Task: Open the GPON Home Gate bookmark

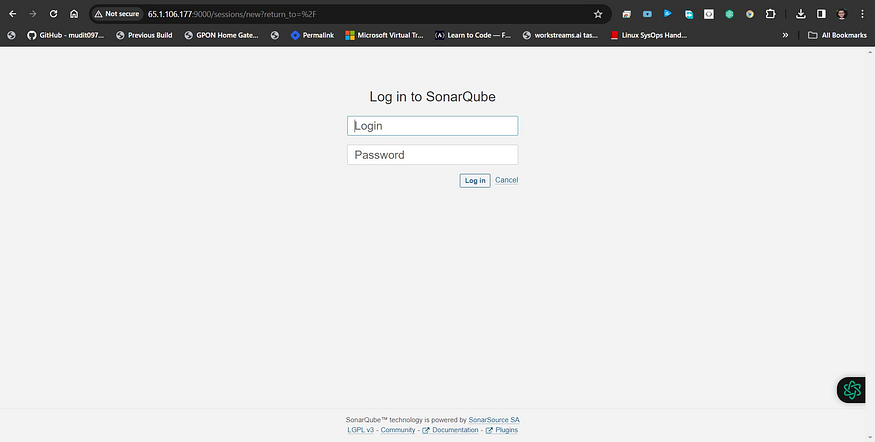Action: coord(222,35)
